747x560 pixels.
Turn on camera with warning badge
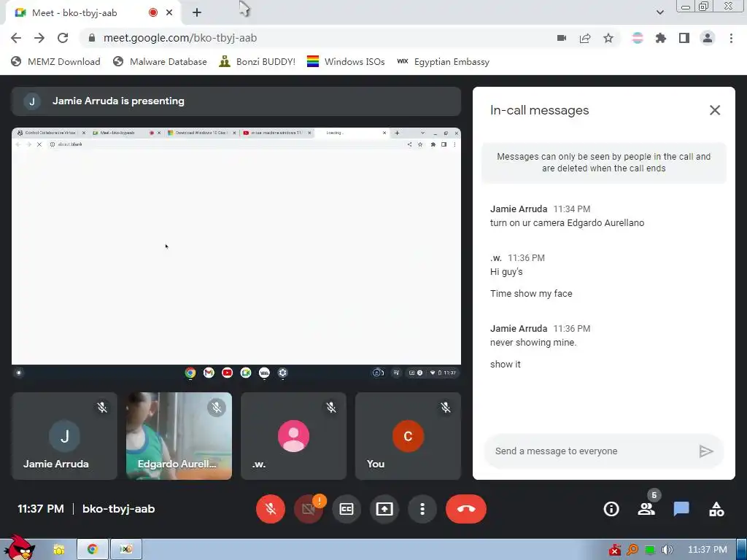click(309, 509)
